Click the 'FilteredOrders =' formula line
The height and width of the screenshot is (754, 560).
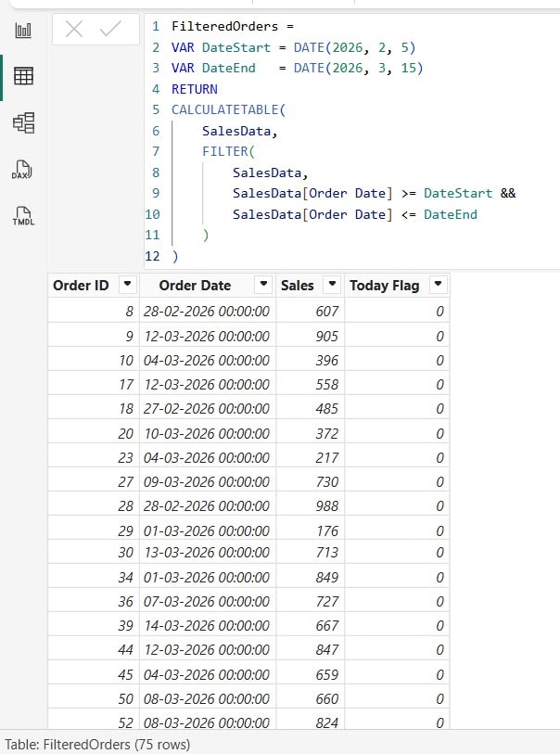(233, 27)
